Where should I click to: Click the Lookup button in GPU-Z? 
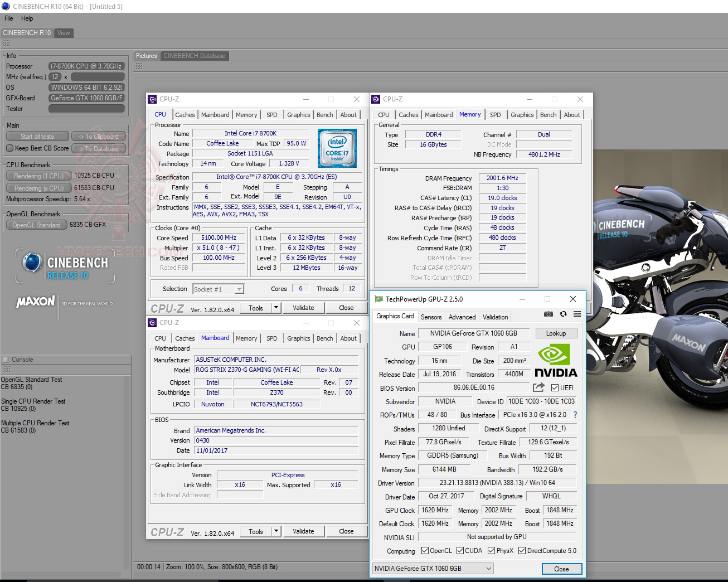556,333
